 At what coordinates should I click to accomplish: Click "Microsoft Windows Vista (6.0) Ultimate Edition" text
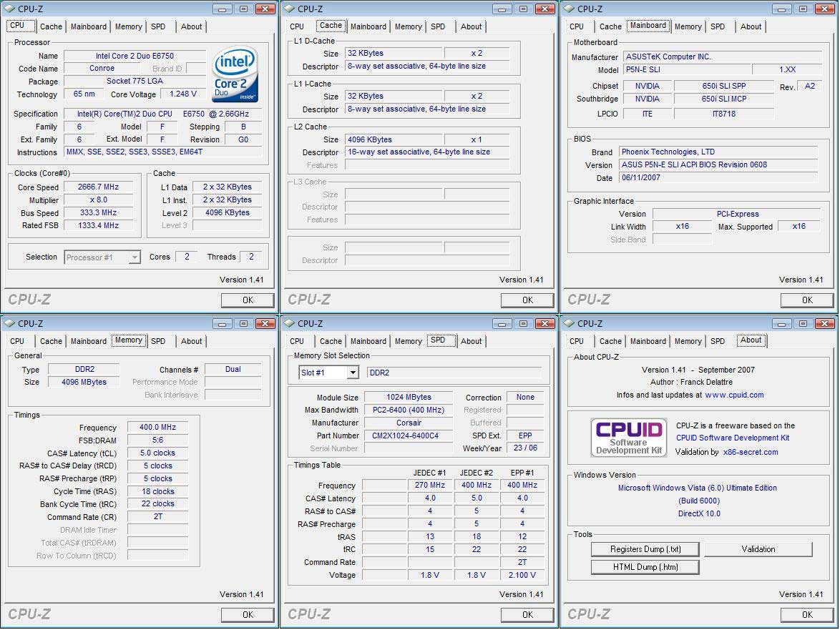coord(697,488)
